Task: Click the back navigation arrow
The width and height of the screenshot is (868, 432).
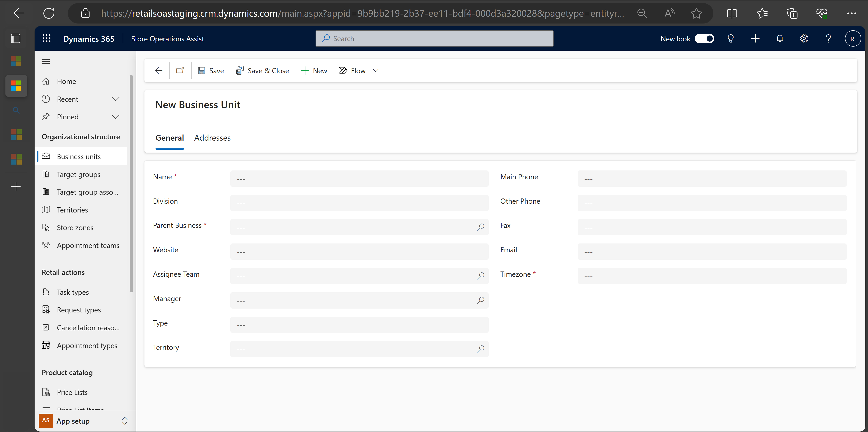Action: [158, 70]
